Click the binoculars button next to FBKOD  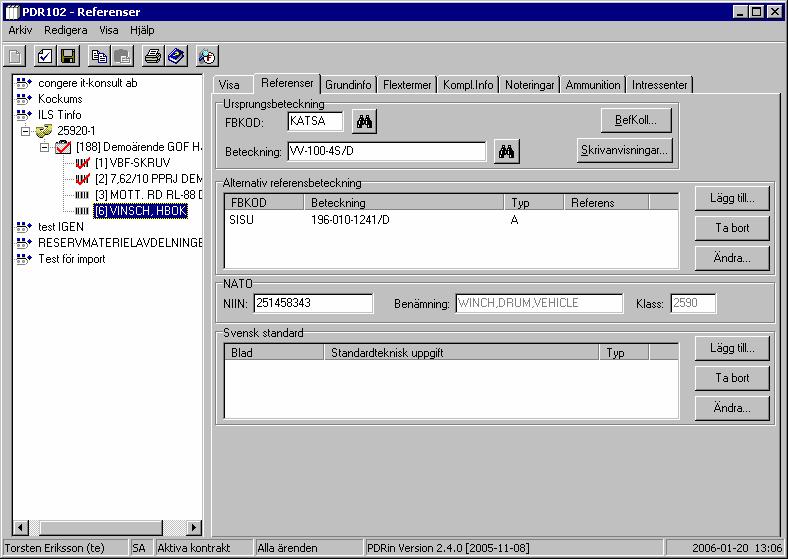click(364, 121)
